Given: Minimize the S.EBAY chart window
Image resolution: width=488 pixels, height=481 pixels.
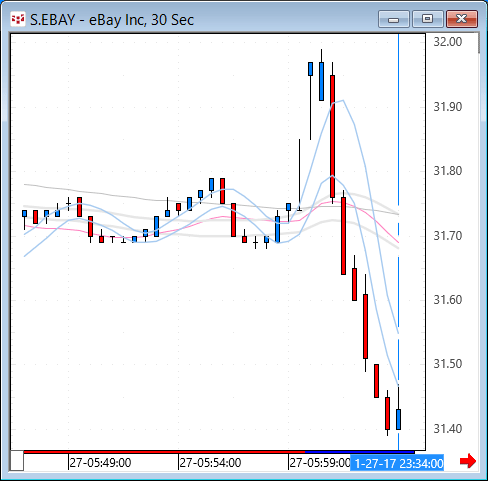Looking at the screenshot, I should click(x=394, y=19).
